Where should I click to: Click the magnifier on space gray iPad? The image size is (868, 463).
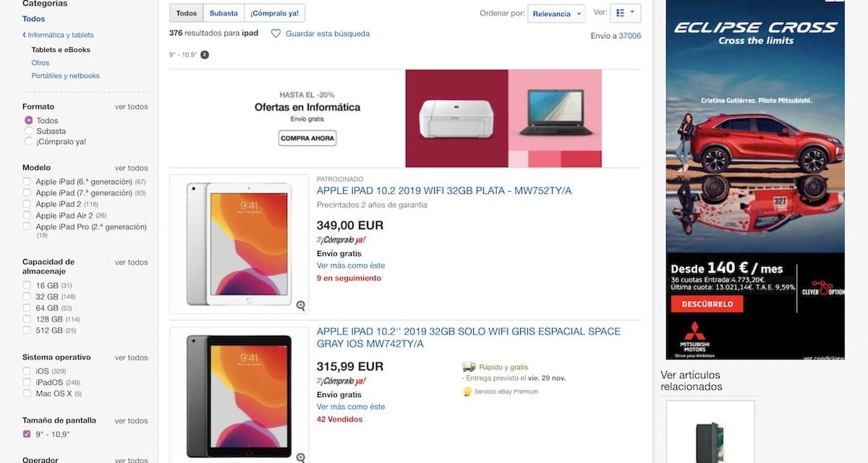pyautogui.click(x=300, y=457)
